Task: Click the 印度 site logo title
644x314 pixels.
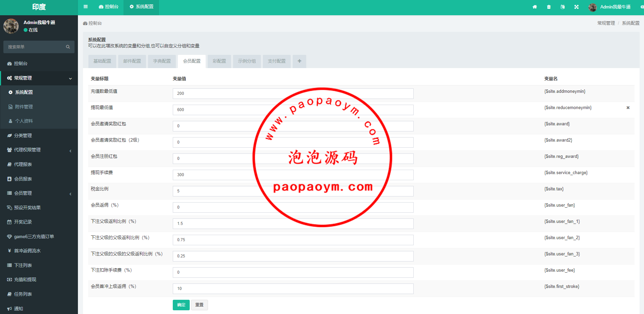Action: pyautogui.click(x=39, y=7)
